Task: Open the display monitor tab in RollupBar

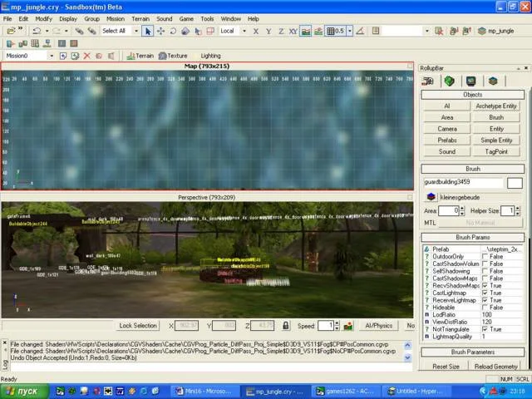Action: coord(471,81)
